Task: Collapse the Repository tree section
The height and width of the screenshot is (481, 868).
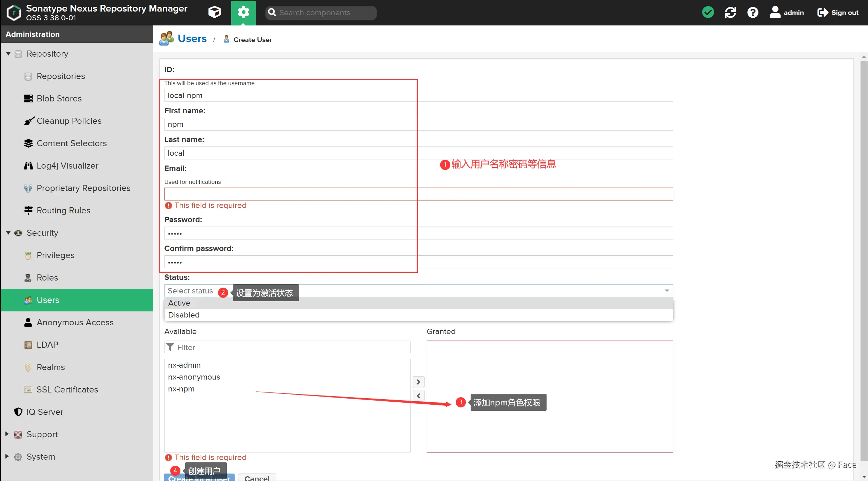Action: pos(8,54)
